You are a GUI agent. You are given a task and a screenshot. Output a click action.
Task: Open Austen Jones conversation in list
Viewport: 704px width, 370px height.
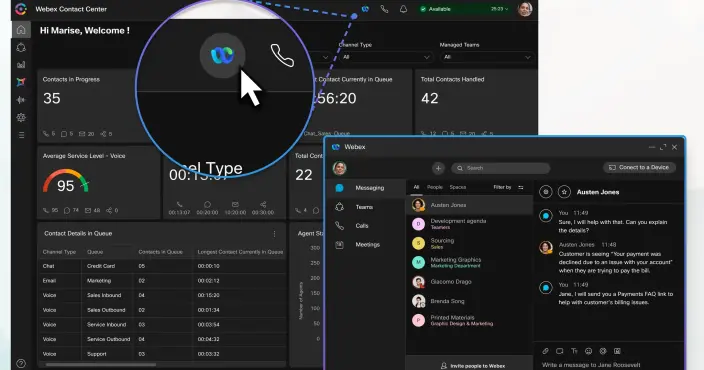point(470,205)
